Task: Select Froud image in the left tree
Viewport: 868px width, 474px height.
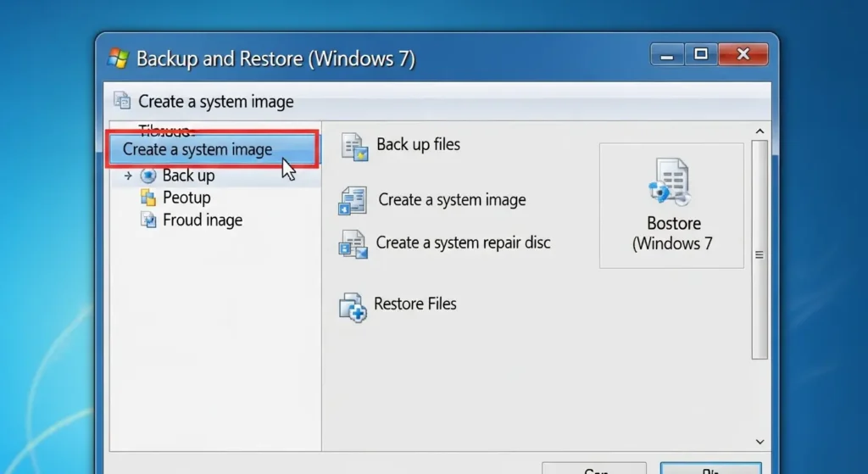Action: 203,220
